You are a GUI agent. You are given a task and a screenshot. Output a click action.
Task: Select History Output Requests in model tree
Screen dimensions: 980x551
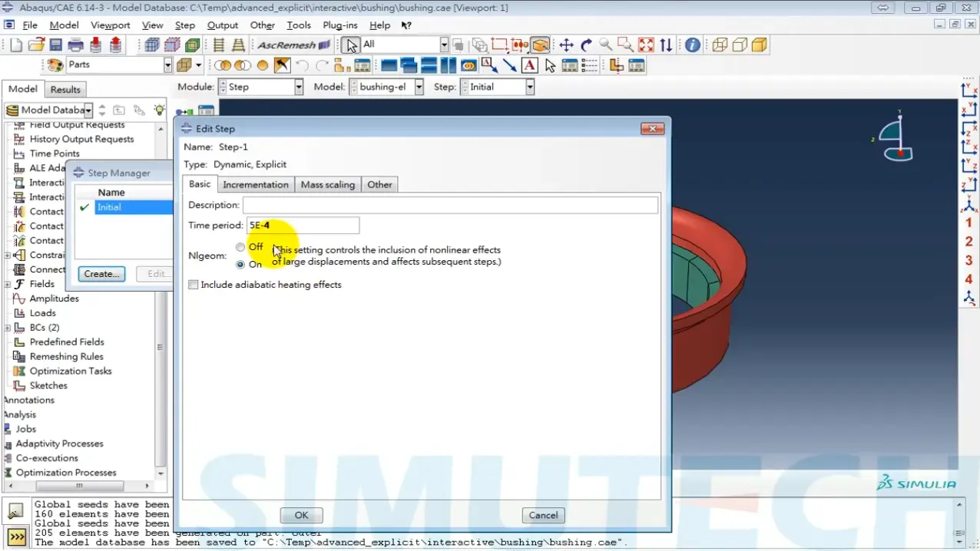pos(81,139)
